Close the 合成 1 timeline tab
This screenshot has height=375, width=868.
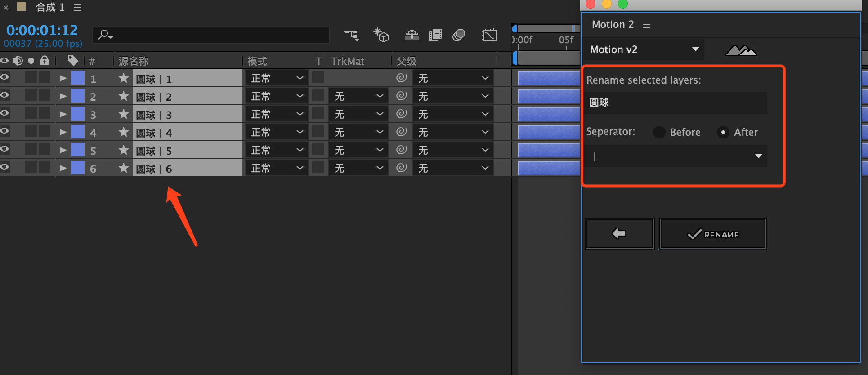6,8
